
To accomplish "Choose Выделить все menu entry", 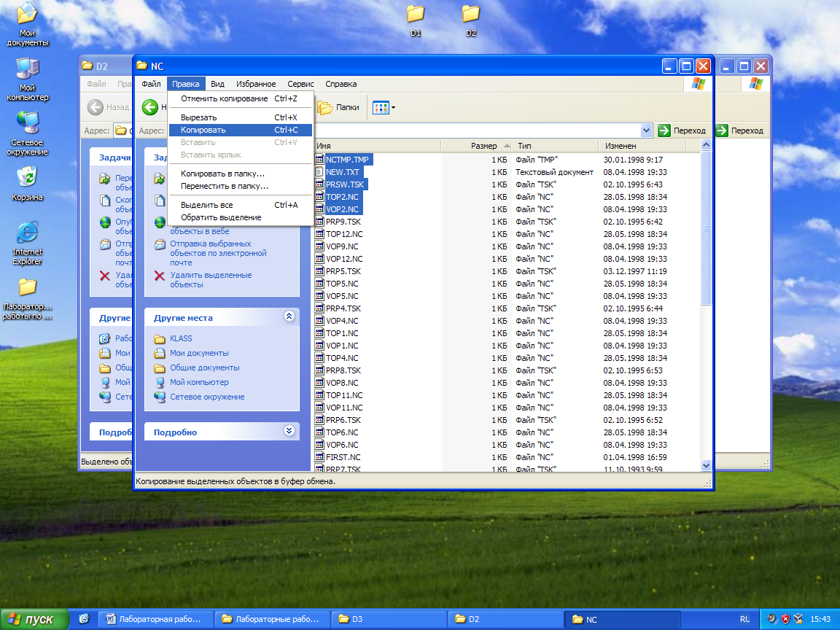I will [x=240, y=205].
